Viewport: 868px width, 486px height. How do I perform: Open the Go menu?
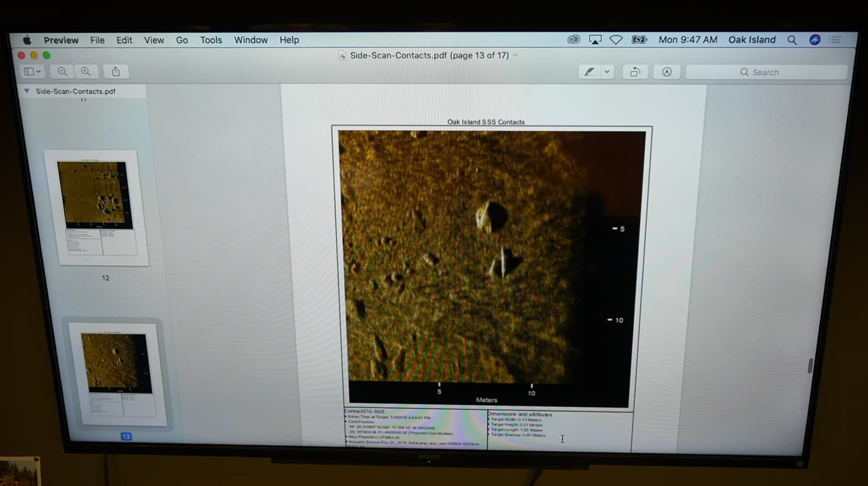[182, 40]
